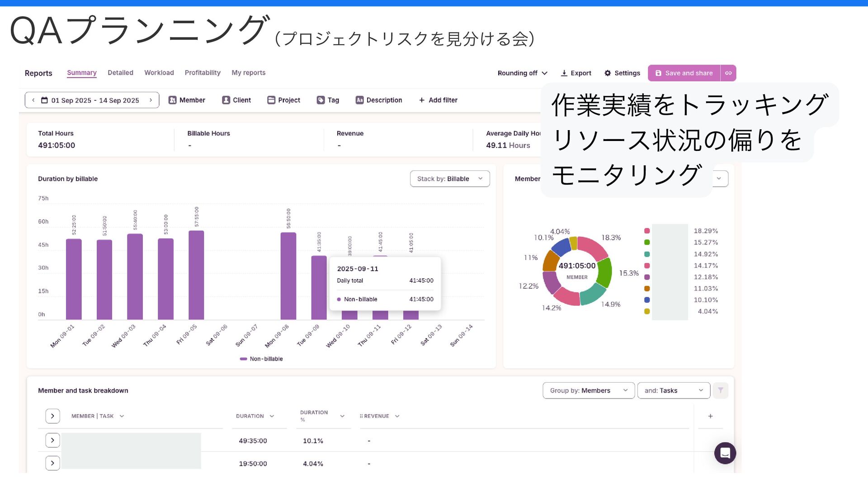Open the Group by: Members dropdown
The height and width of the screenshot is (488, 868).
pos(588,390)
